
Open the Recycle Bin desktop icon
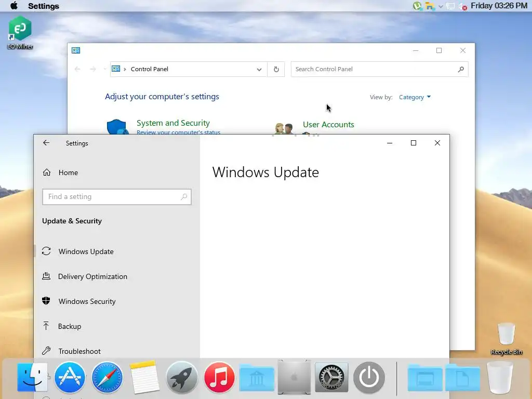(x=506, y=338)
